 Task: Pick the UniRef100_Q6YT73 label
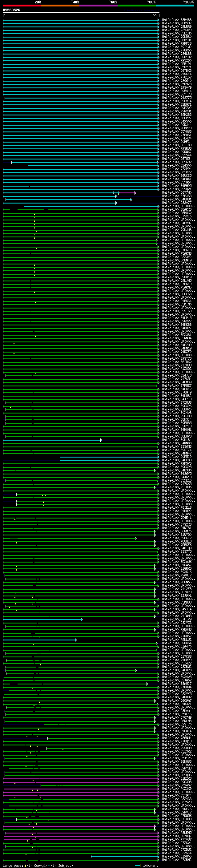[176, 94]
